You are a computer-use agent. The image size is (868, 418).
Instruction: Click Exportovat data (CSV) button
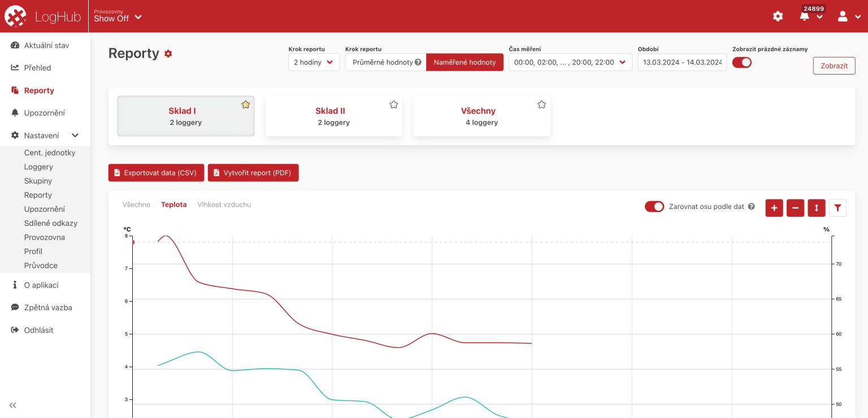(x=156, y=173)
